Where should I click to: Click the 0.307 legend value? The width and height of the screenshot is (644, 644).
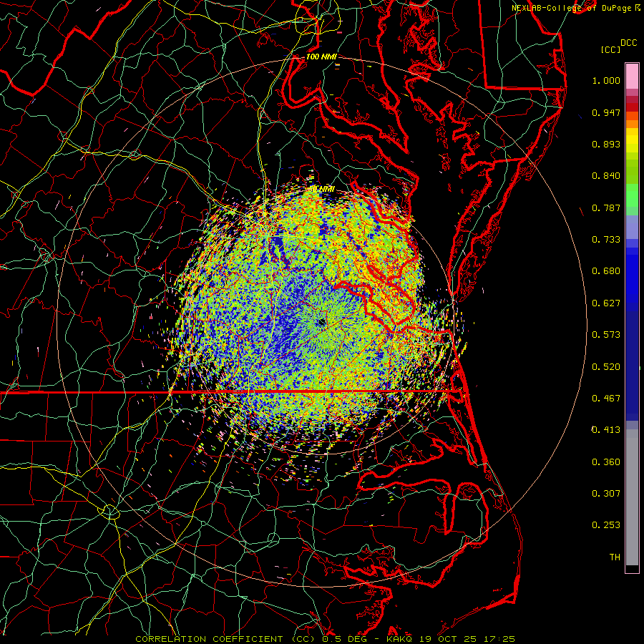click(606, 494)
